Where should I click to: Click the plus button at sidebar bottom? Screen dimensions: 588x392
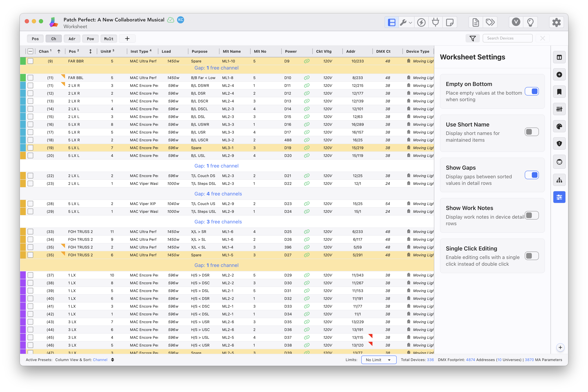[x=560, y=347]
